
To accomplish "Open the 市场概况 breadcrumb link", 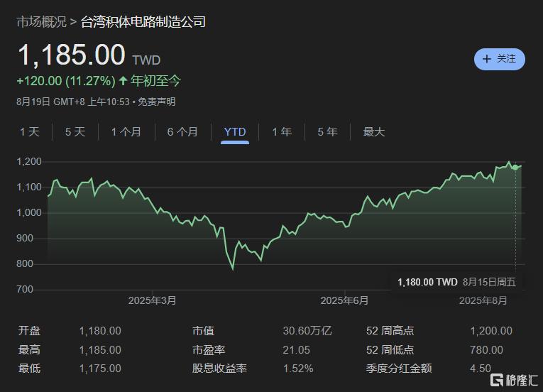I will (x=42, y=22).
